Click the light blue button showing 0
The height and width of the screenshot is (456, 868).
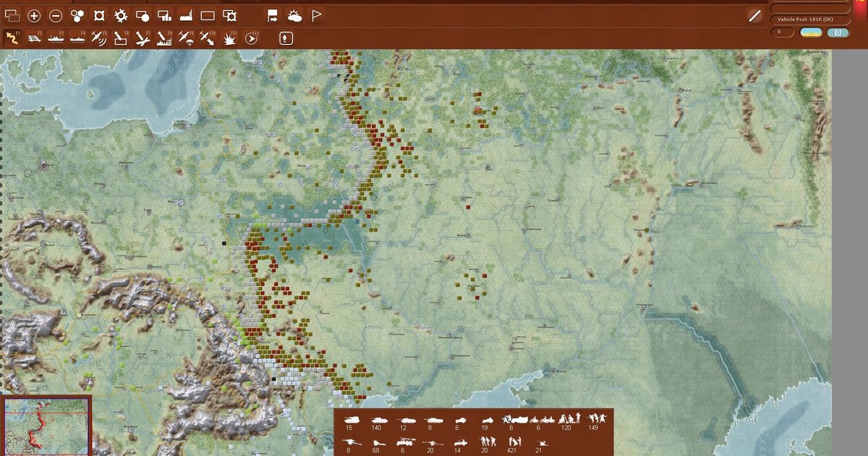point(838,32)
